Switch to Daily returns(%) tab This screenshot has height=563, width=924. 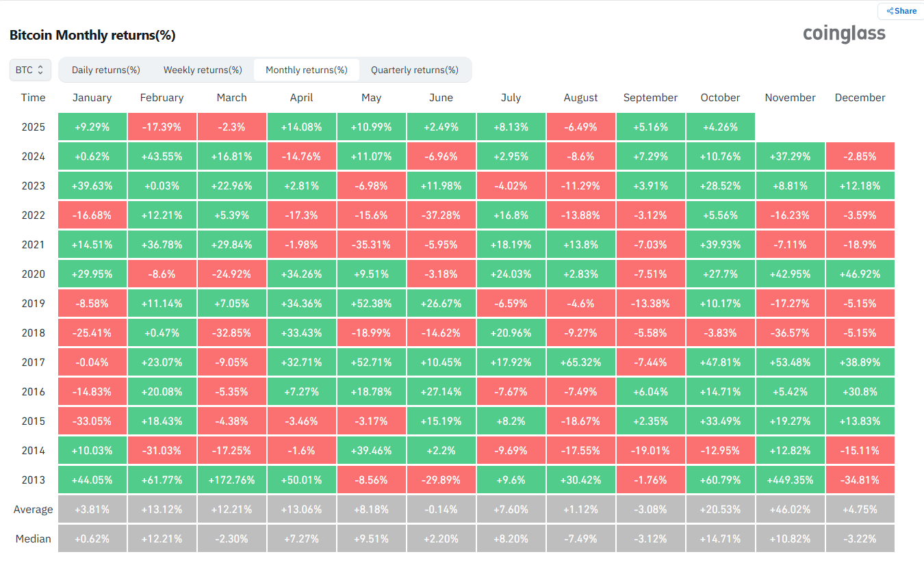coord(106,70)
